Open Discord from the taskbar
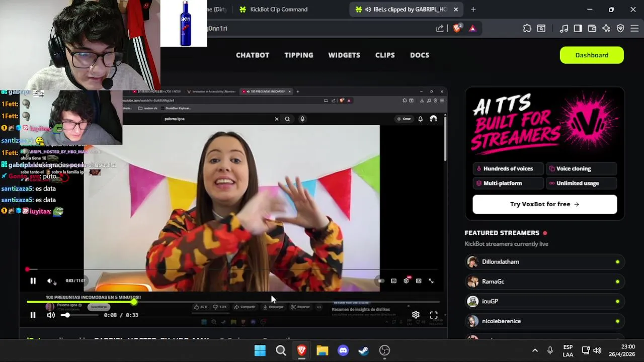The image size is (644, 362). point(343,350)
